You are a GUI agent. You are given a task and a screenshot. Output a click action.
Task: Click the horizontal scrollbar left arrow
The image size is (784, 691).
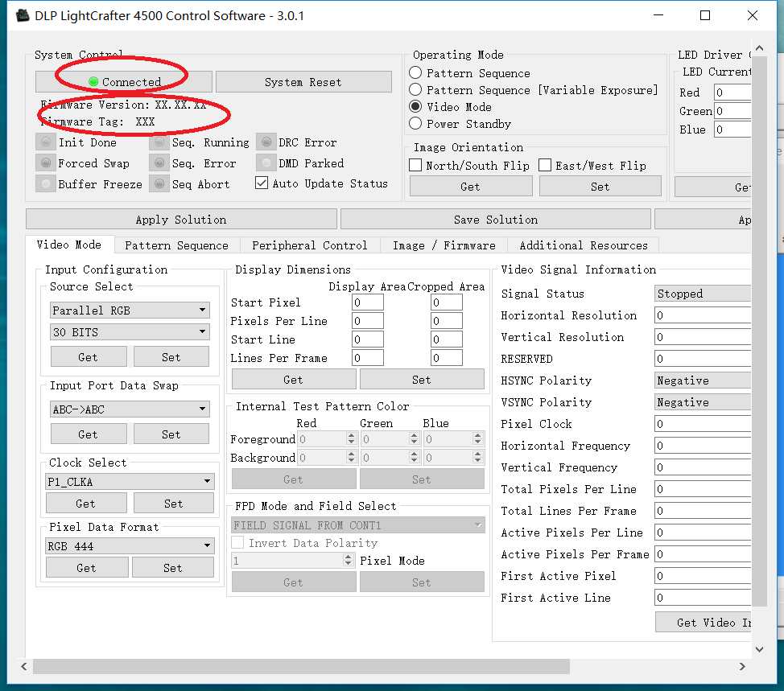(24, 666)
